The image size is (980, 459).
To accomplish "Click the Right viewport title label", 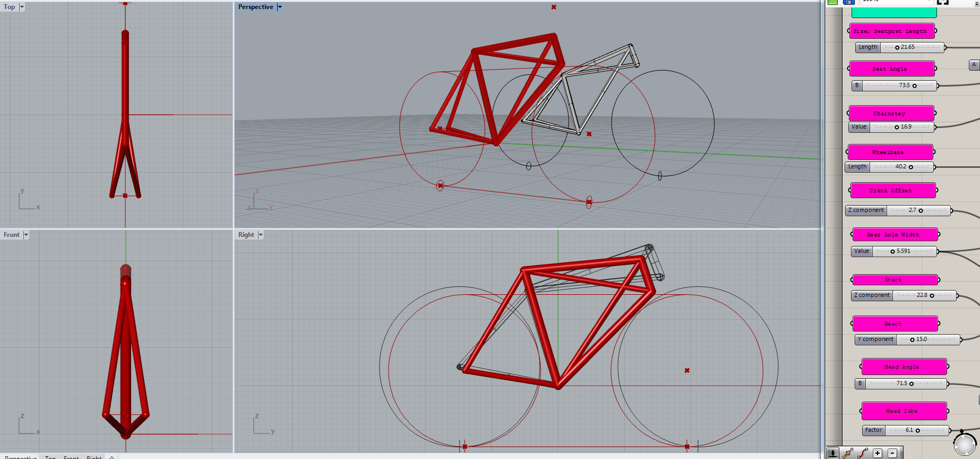I will pyautogui.click(x=246, y=235).
